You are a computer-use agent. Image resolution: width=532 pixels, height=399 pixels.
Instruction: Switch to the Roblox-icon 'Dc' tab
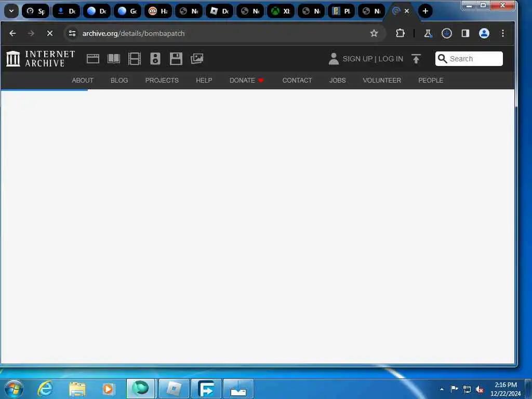(219, 11)
